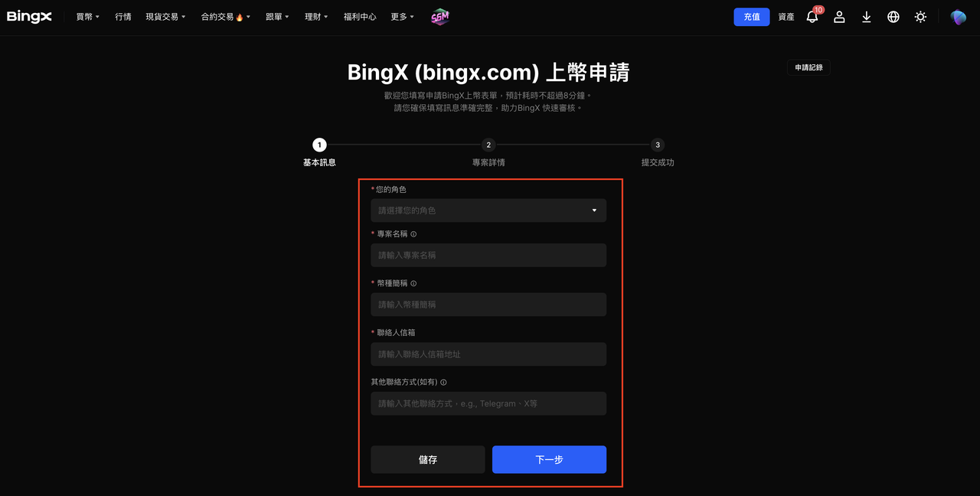The height and width of the screenshot is (496, 980).
Task: Click the info icon beside 其他聯絡方式
Action: click(x=443, y=382)
